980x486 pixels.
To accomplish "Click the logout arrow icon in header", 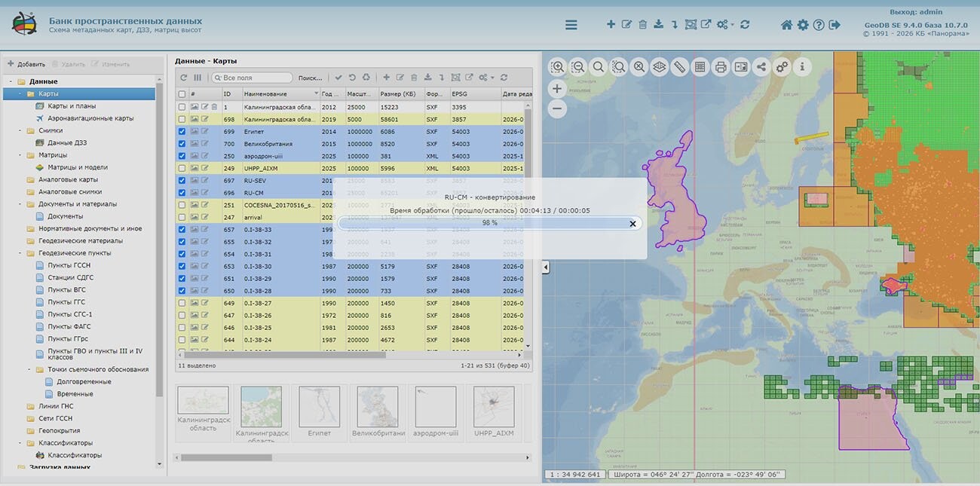I will click(x=835, y=25).
